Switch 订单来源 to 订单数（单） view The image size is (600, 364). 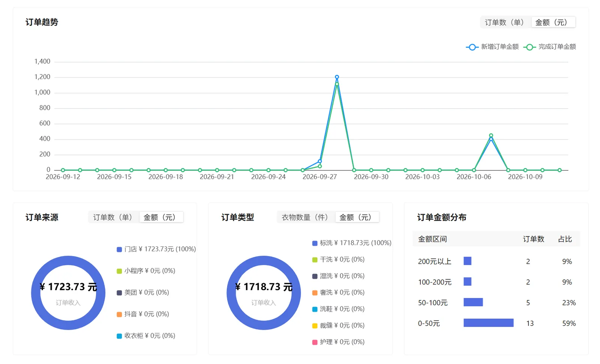[x=114, y=217]
